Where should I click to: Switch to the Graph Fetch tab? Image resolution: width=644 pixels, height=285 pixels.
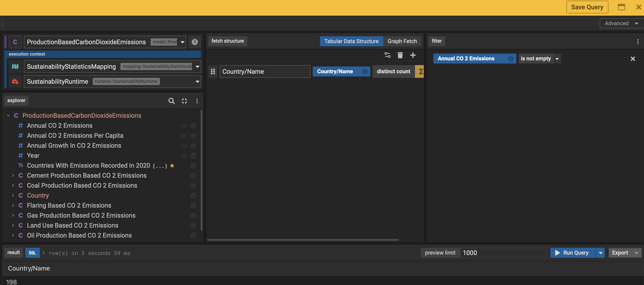pyautogui.click(x=402, y=41)
